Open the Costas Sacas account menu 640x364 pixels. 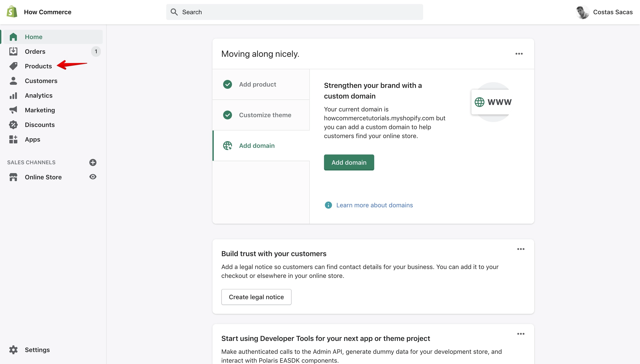click(x=604, y=12)
